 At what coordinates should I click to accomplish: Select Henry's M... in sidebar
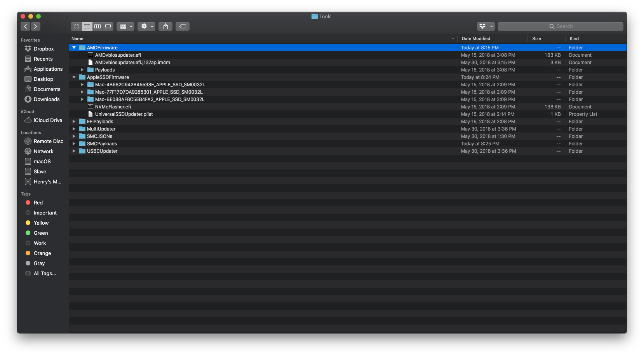[47, 182]
